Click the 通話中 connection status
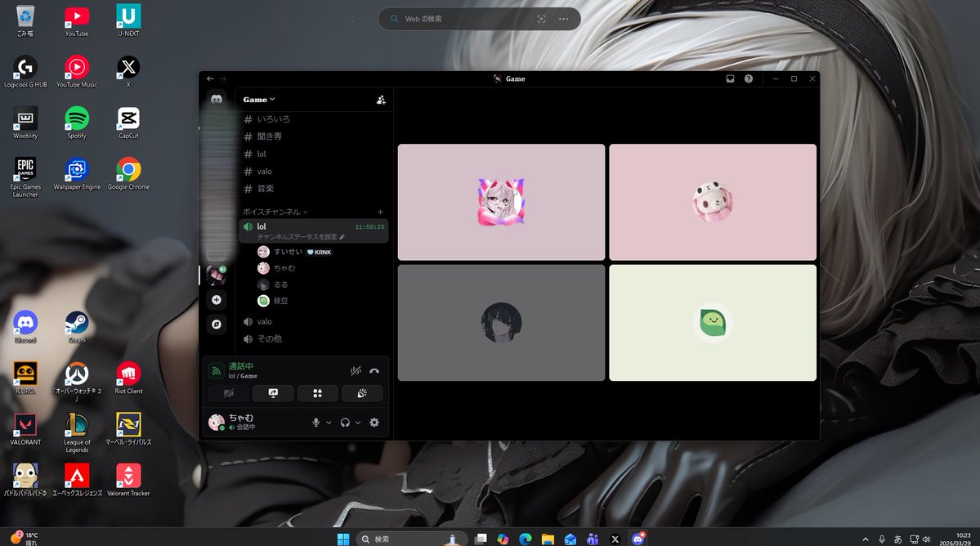980x546 pixels. click(240, 366)
